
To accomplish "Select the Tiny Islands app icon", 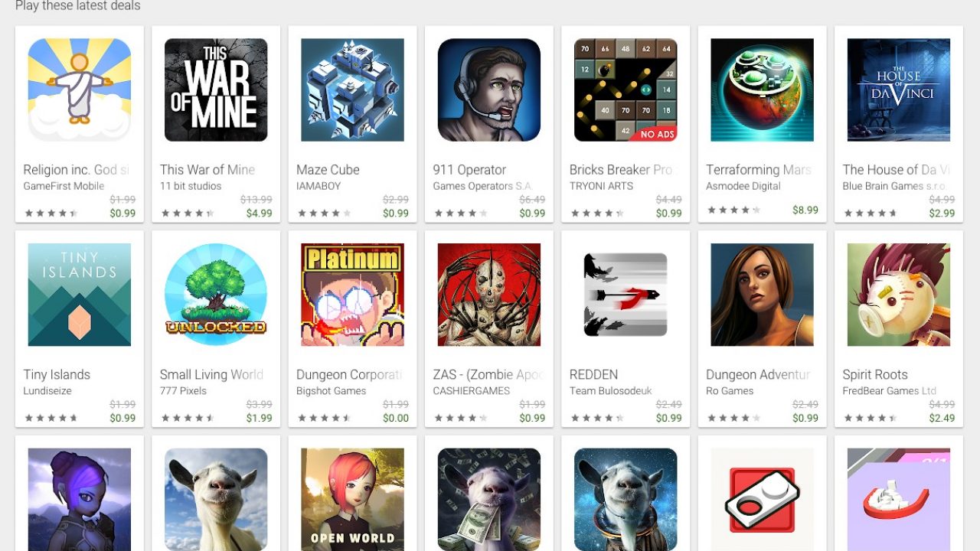I will click(x=80, y=295).
